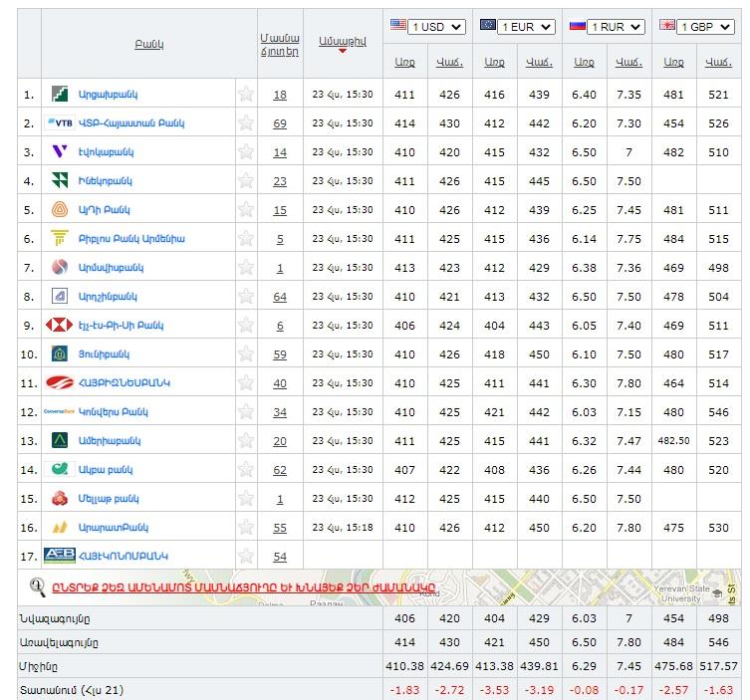
Task: Open the Կոնվերս Բանկ link
Action: point(114,412)
